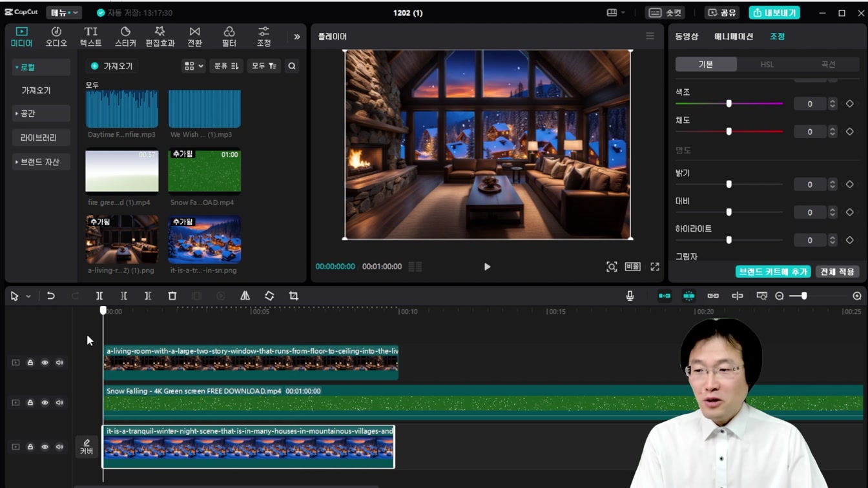Switch to the 애니메이션 tab in inspector
868x488 pixels.
(x=734, y=37)
